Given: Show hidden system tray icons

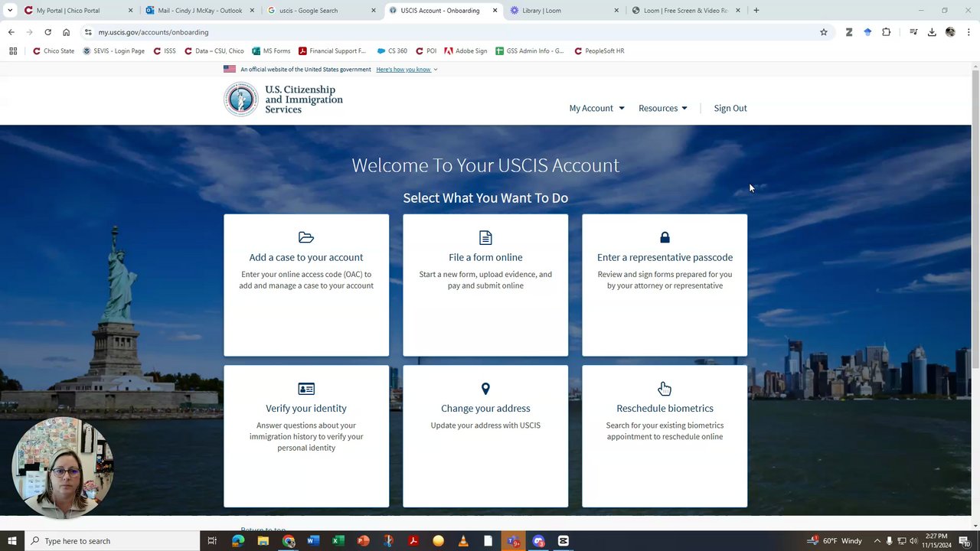Looking at the screenshot, I should tap(877, 541).
